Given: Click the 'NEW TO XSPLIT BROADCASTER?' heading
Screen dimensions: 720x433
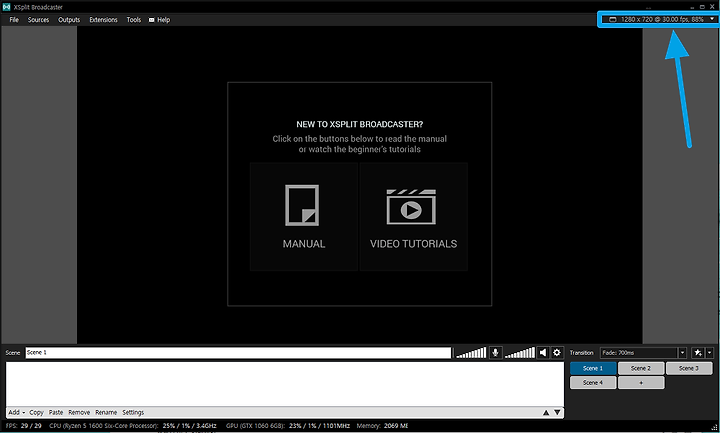Looking at the screenshot, I should [360, 124].
